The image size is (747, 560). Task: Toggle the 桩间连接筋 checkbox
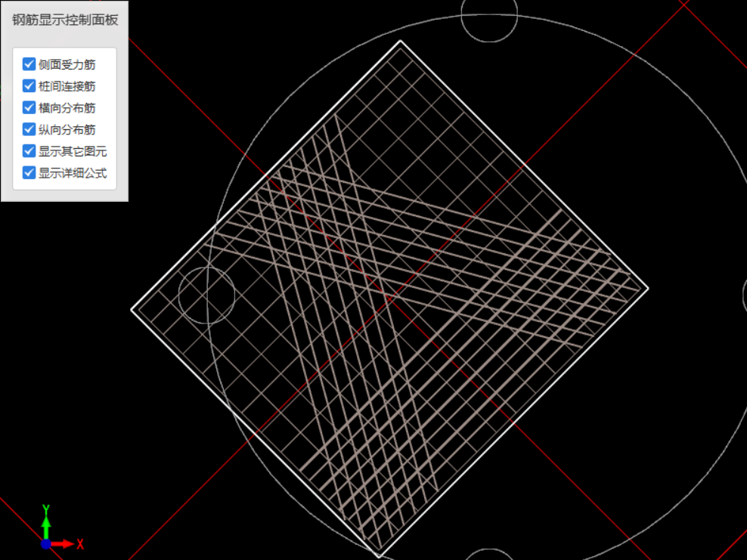[29, 85]
